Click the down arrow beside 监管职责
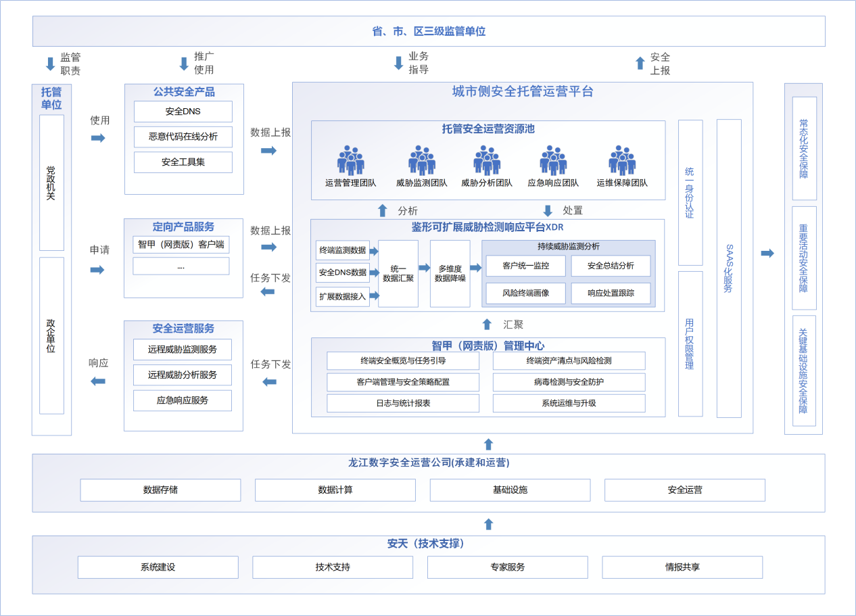Image resolution: width=856 pixels, height=616 pixels. 50,64
